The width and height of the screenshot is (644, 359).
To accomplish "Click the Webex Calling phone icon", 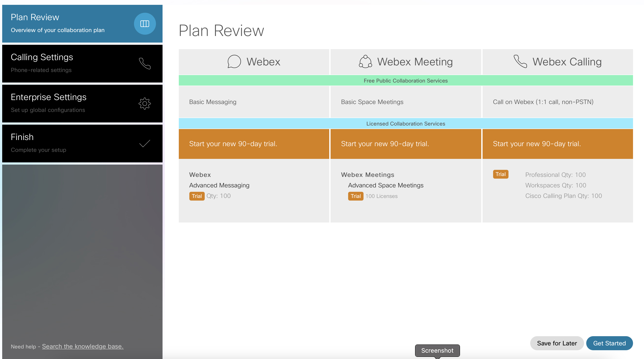I will pos(520,61).
